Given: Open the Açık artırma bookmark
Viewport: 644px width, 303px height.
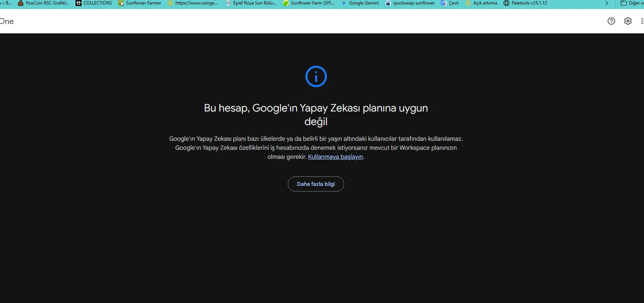Looking at the screenshot, I should (481, 3).
